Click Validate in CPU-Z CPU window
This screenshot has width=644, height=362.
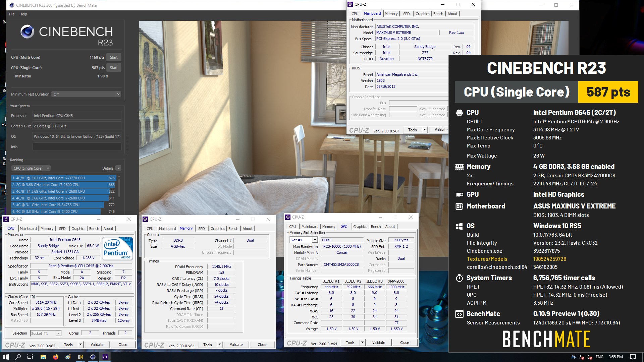point(97,345)
